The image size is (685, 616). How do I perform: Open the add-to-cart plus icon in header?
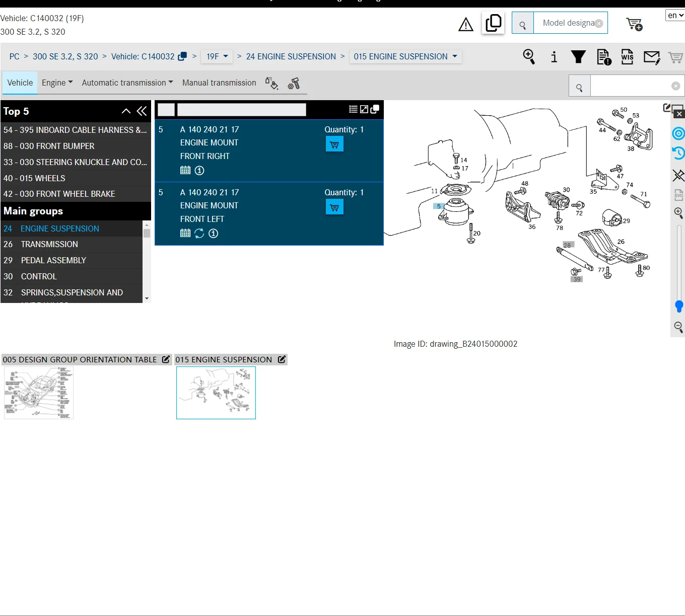coord(634,24)
